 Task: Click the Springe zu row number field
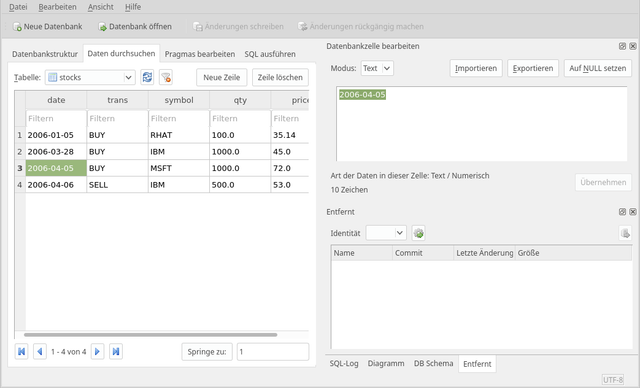click(x=273, y=352)
